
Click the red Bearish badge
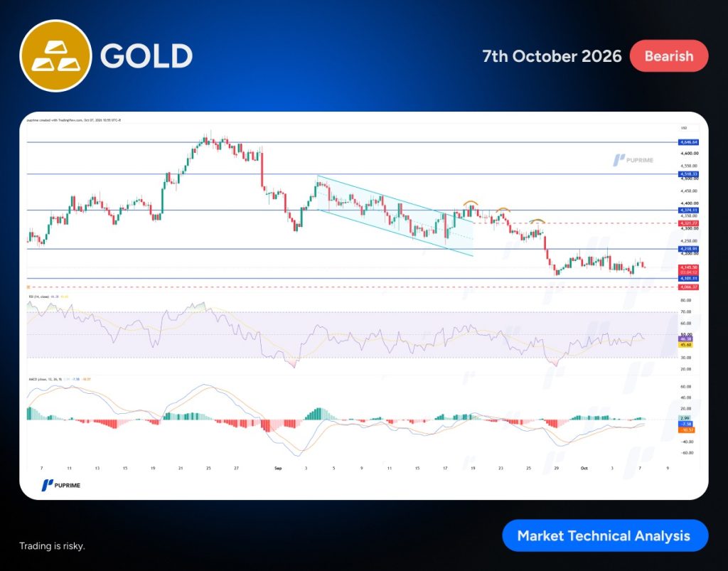668,56
